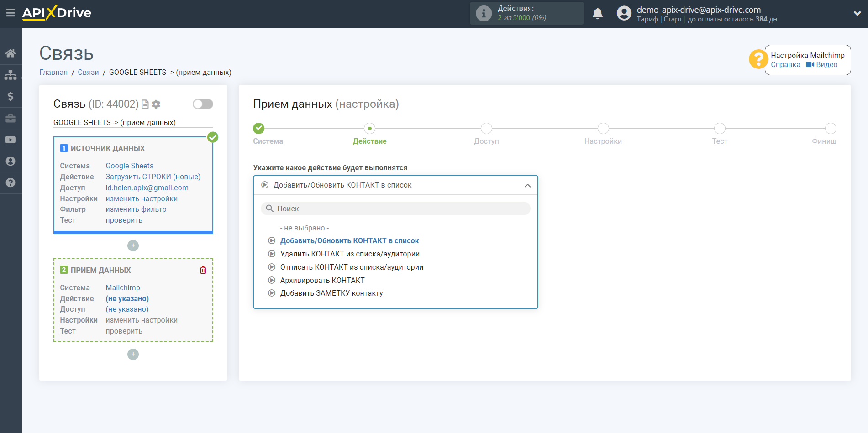Screen dimensions: 868x433
Task: Click the notifications bell icon
Action: click(x=598, y=14)
